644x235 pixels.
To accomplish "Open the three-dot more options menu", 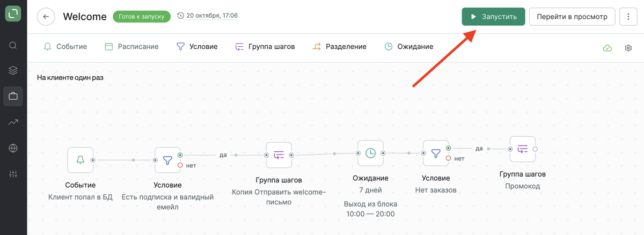I will (628, 17).
